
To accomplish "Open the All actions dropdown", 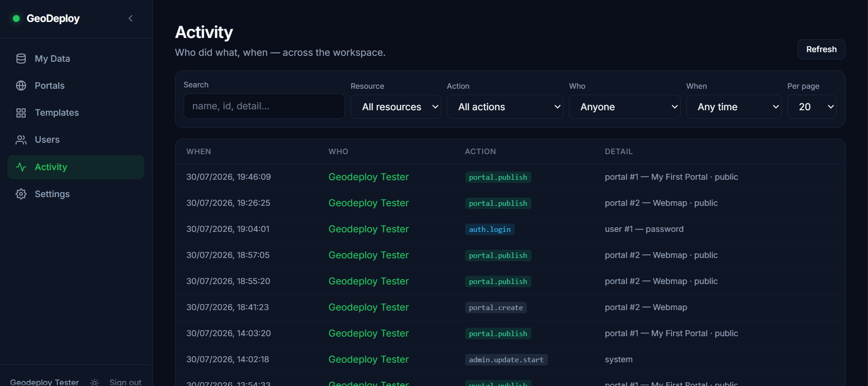I will pos(505,107).
